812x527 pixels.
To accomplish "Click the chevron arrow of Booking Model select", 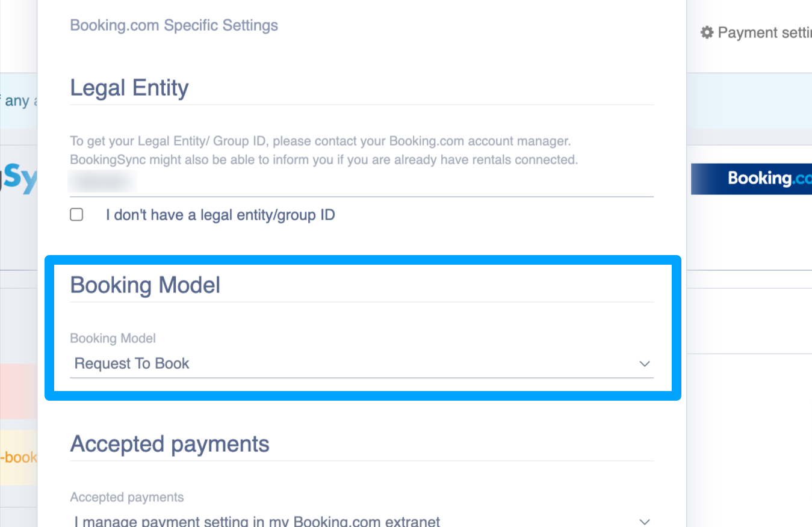I will [645, 364].
